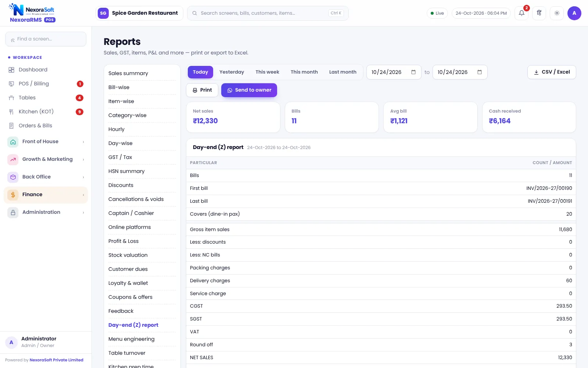The height and width of the screenshot is (368, 588).
Task: Click Send to owner button
Action: (x=249, y=90)
